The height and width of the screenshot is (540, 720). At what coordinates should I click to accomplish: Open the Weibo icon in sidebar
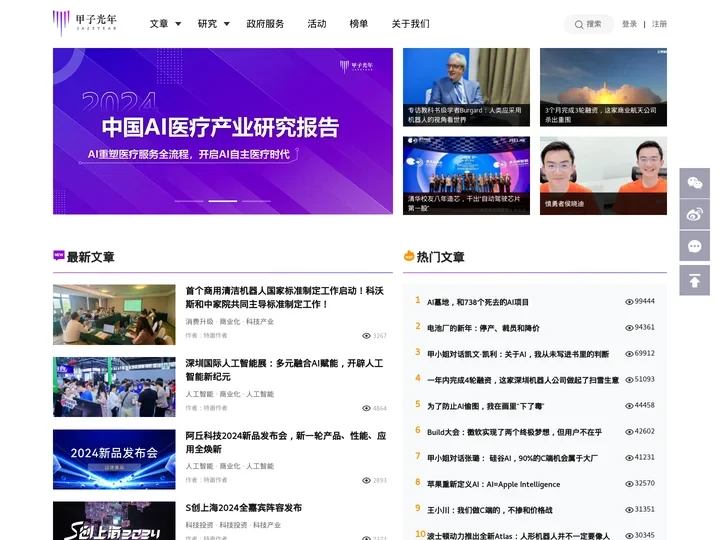point(694,214)
